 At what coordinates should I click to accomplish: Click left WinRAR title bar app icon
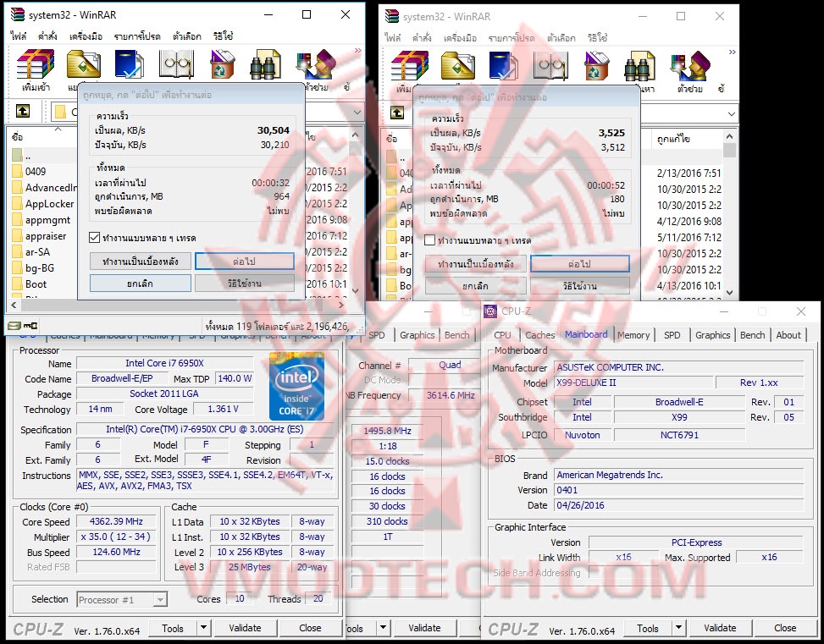pyautogui.click(x=17, y=14)
